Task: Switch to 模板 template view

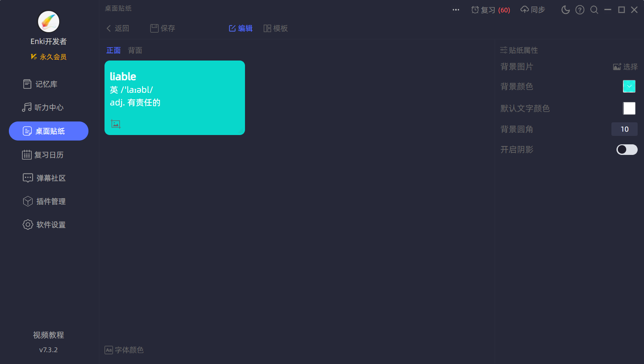Action: [x=275, y=28]
